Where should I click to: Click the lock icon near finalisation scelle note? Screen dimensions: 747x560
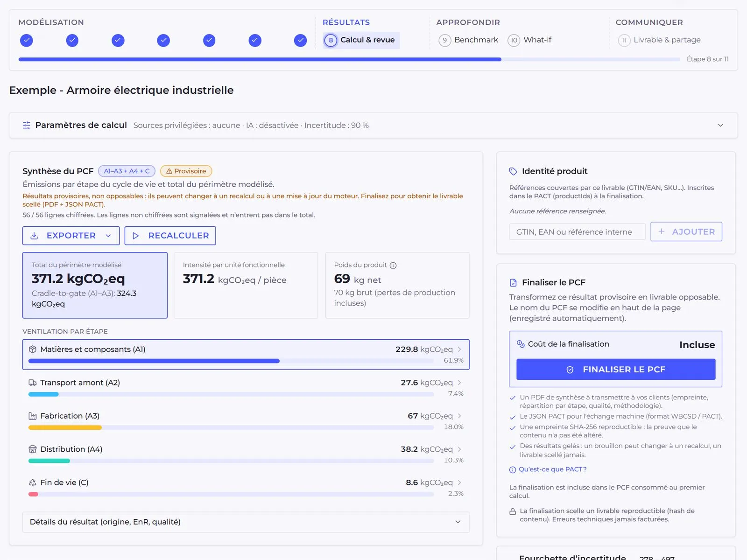click(513, 511)
